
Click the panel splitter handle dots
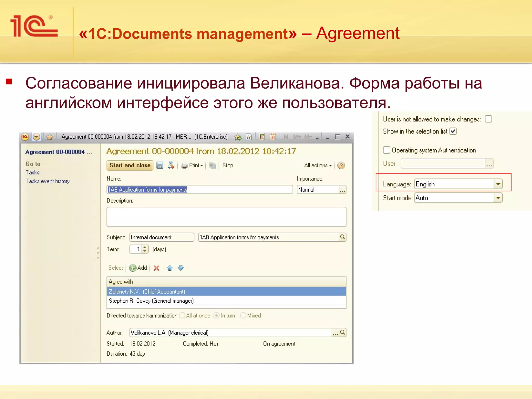(98, 253)
